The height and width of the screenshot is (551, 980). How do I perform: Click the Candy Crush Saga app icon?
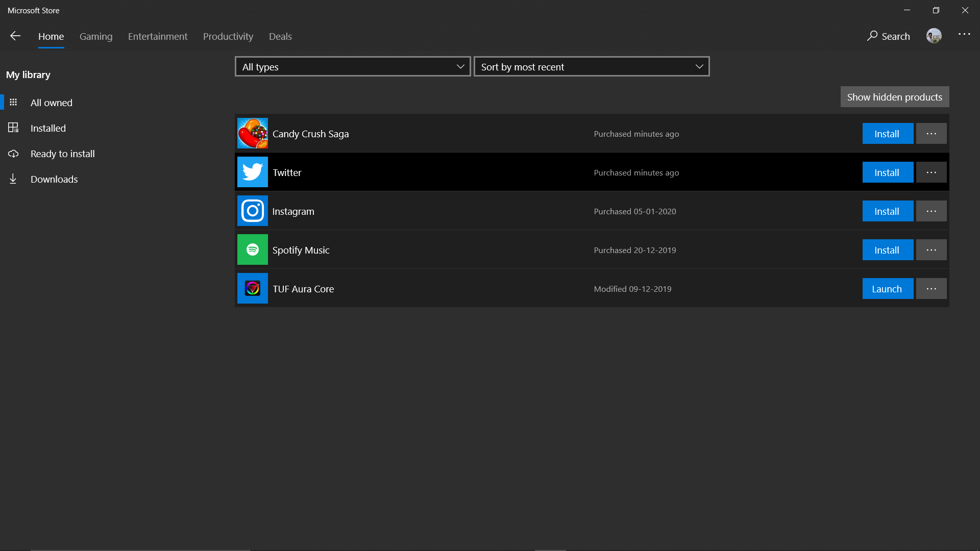[x=253, y=133]
